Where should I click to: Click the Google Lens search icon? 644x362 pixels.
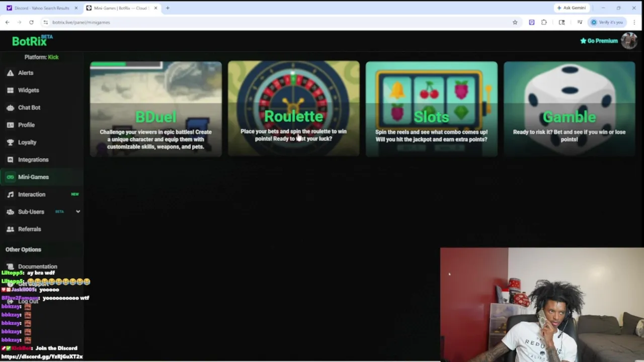[x=561, y=22]
